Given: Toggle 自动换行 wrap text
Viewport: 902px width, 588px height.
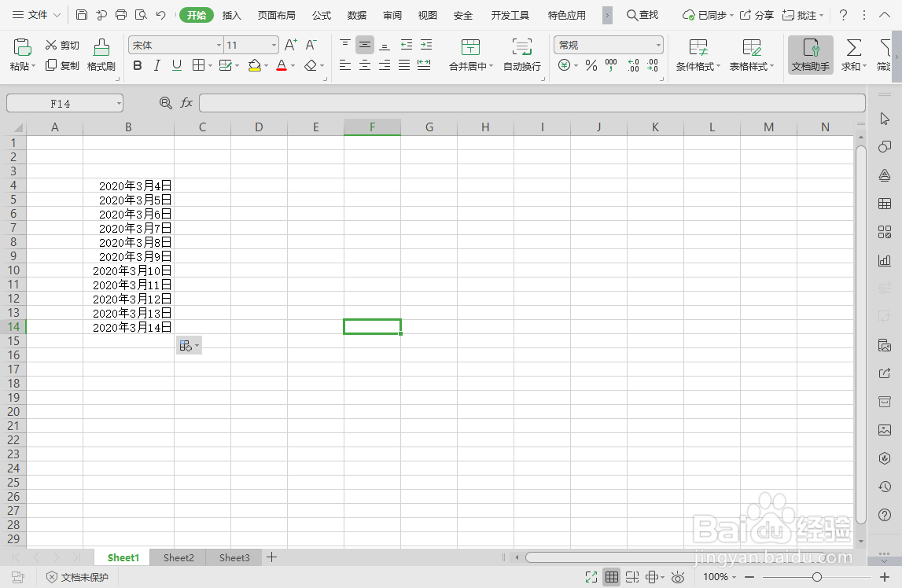Looking at the screenshot, I should click(522, 55).
